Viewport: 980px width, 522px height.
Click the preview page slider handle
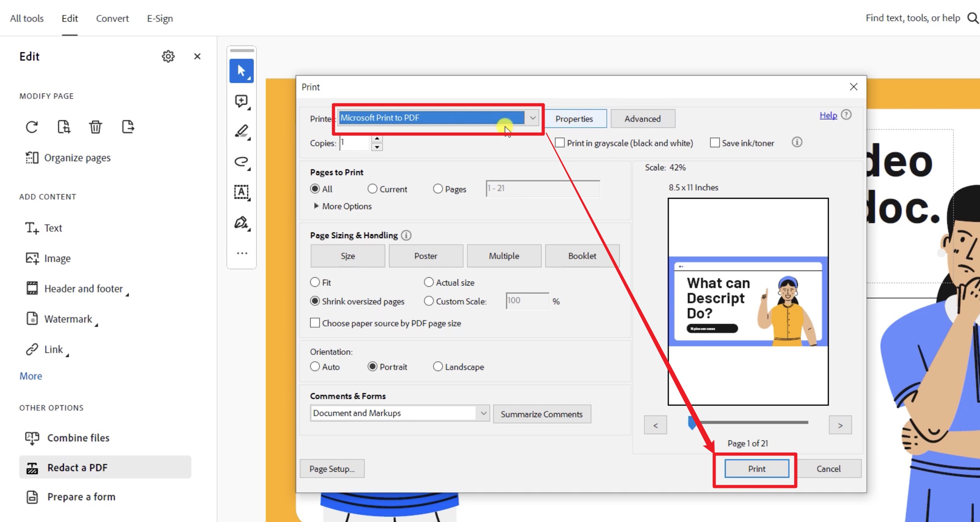[692, 423]
